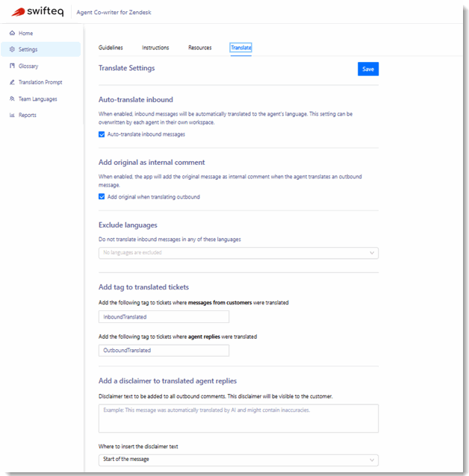
Task: Toggle Add original when translating outbound
Action: pos(102,197)
